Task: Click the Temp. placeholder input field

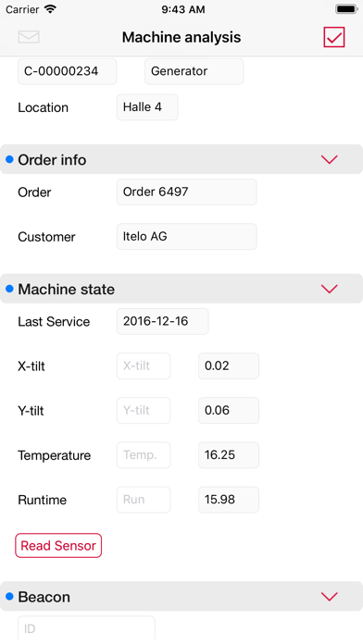Action: 144,455
